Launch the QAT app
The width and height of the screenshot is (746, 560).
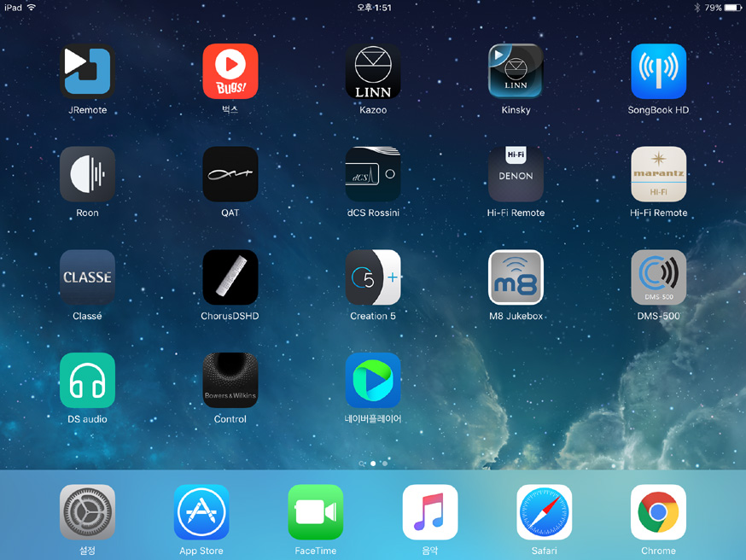pyautogui.click(x=230, y=174)
